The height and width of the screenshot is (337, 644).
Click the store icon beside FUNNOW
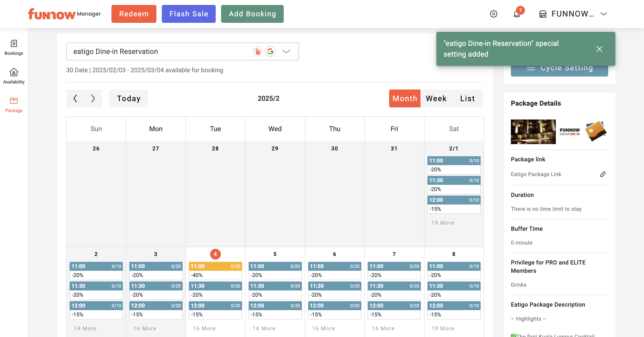(543, 14)
